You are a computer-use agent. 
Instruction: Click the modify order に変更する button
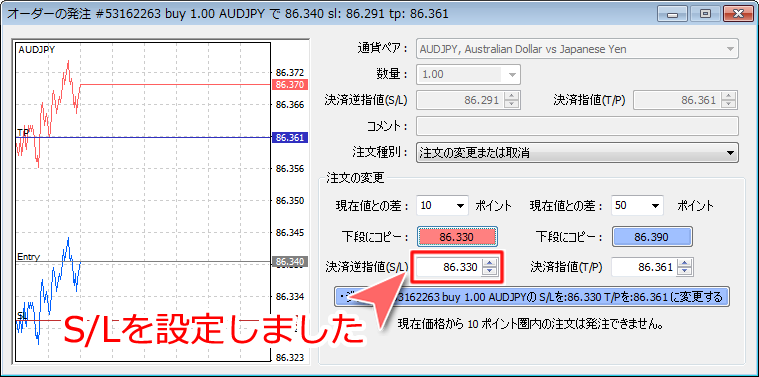[x=531, y=296]
